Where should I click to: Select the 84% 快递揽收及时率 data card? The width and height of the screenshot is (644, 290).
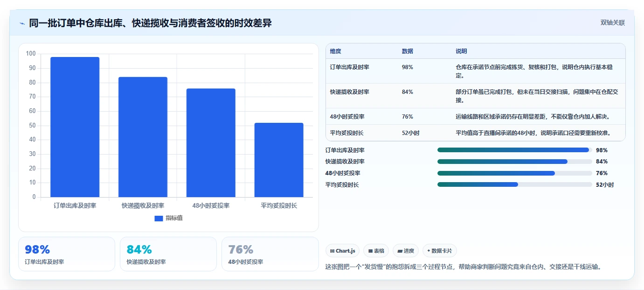coord(168,254)
